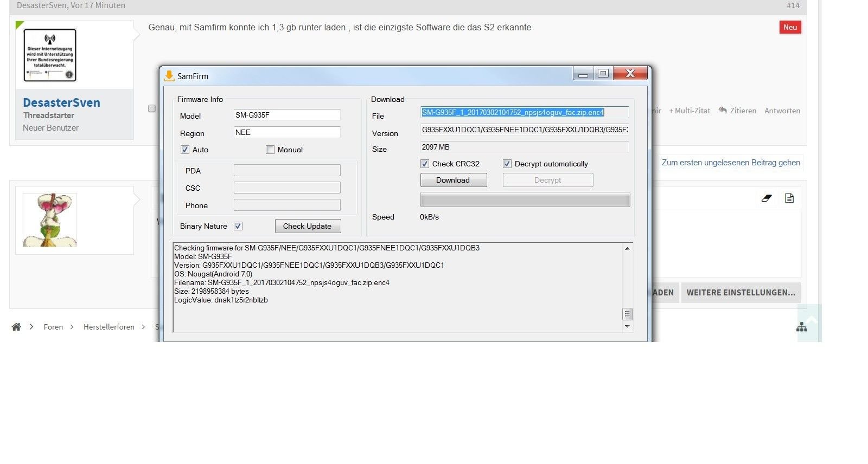
Task: Click the 2097 MB size field
Action: coord(525,147)
